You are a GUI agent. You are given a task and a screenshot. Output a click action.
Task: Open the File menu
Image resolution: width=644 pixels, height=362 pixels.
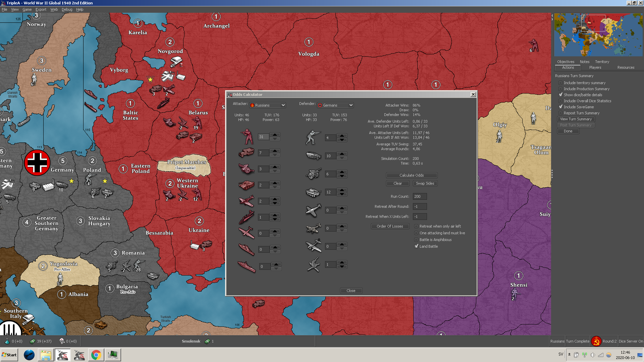(4, 9)
